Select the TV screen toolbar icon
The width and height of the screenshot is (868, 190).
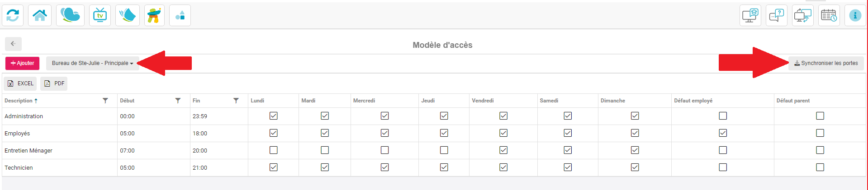pos(100,15)
